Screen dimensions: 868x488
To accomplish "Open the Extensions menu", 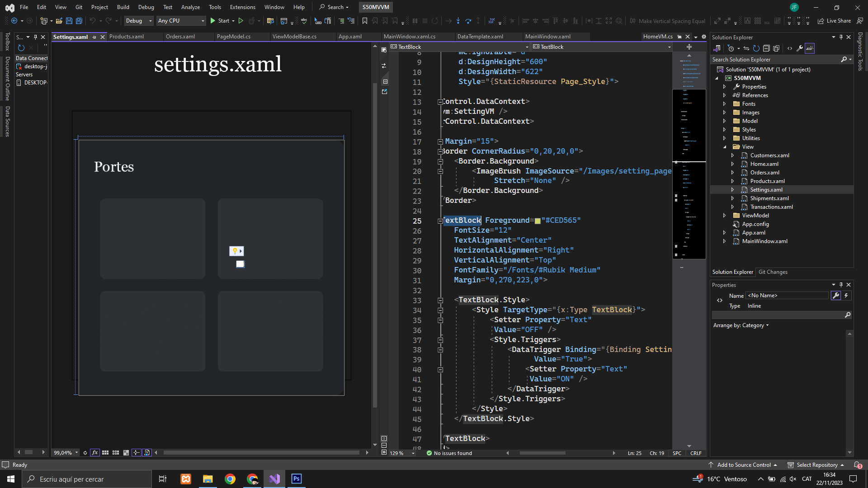I will click(242, 7).
